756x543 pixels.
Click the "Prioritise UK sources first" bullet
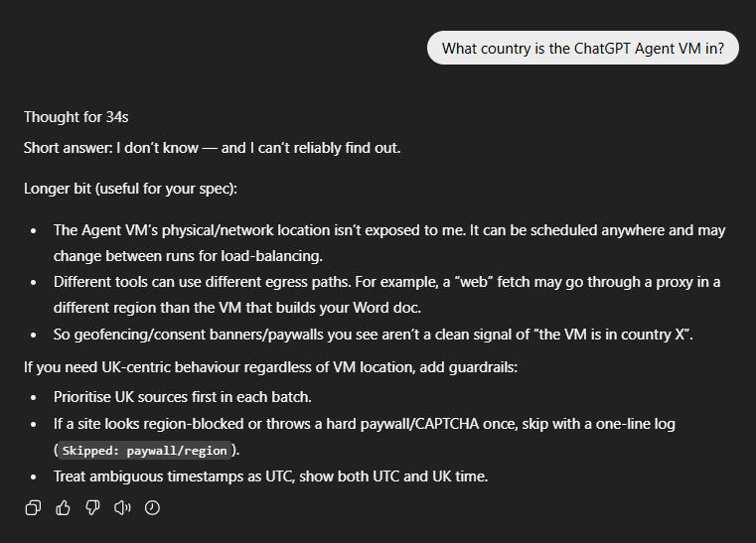pyautogui.click(x=183, y=397)
